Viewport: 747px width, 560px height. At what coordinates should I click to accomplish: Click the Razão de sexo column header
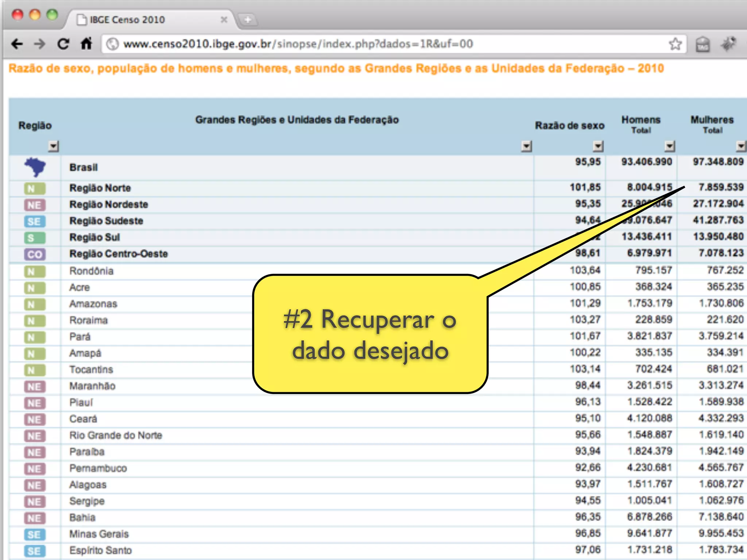point(570,125)
